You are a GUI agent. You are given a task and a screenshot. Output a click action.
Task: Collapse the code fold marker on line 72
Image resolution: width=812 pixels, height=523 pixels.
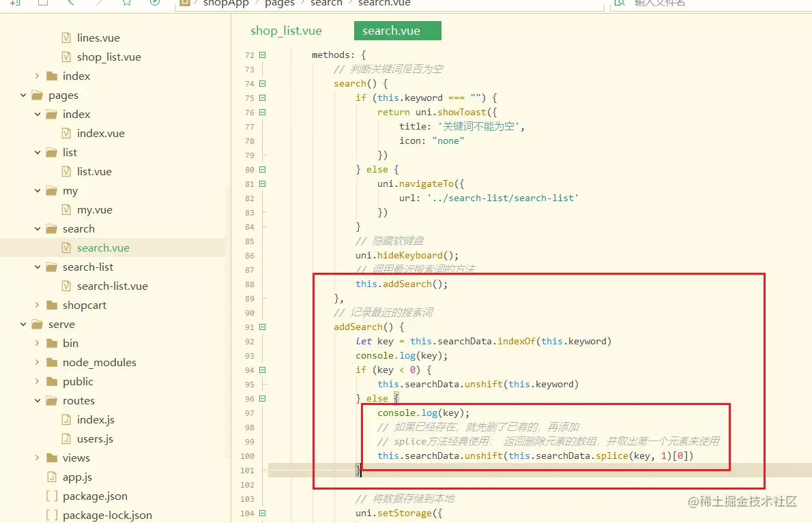(x=263, y=55)
